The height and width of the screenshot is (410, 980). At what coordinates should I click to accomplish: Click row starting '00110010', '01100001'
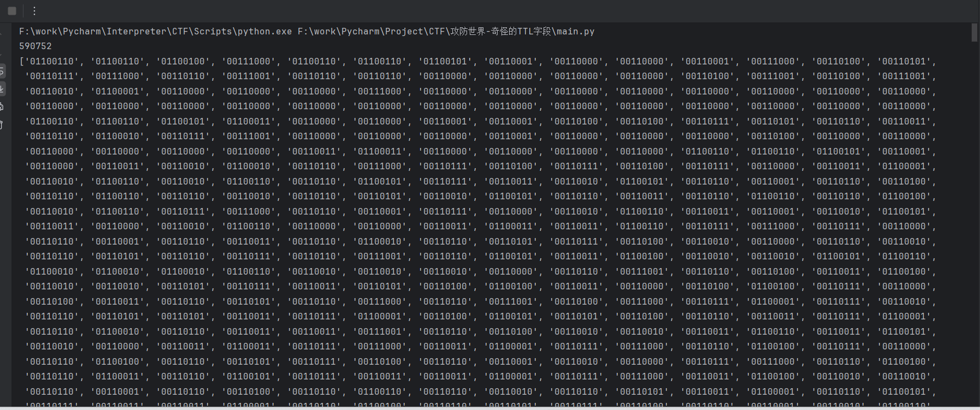(x=481, y=92)
